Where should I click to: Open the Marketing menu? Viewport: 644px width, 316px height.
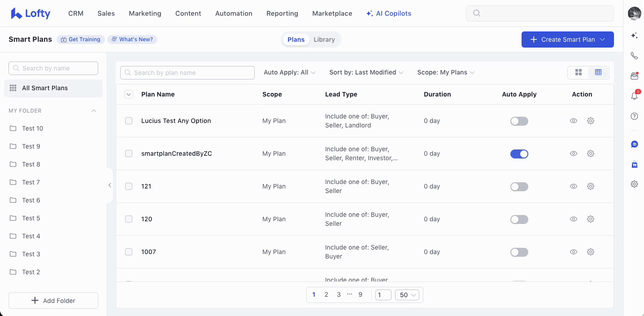point(145,13)
